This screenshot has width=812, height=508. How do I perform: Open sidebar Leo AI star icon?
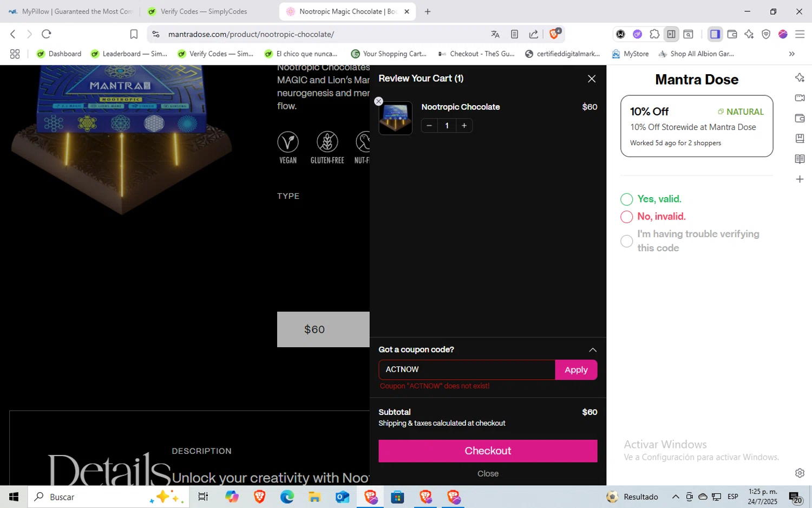pos(800,77)
